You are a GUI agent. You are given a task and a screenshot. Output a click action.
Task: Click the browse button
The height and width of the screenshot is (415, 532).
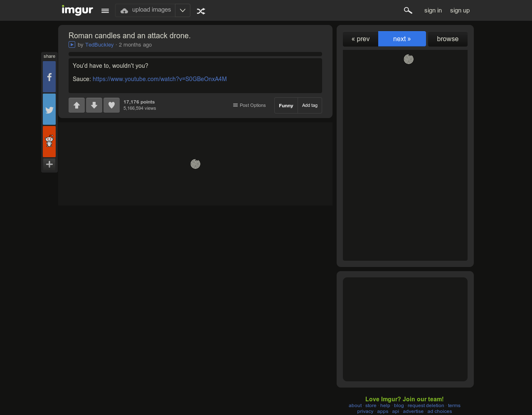click(448, 39)
